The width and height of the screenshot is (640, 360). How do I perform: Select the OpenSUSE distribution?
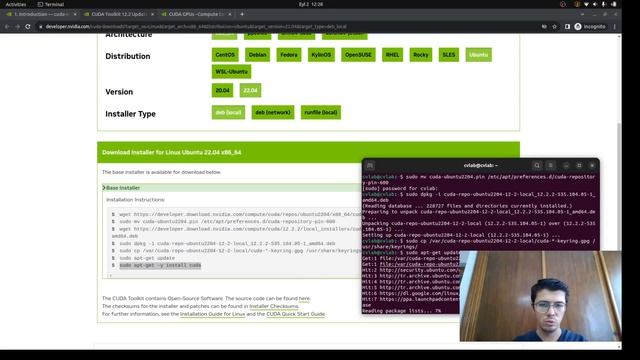(x=358, y=55)
